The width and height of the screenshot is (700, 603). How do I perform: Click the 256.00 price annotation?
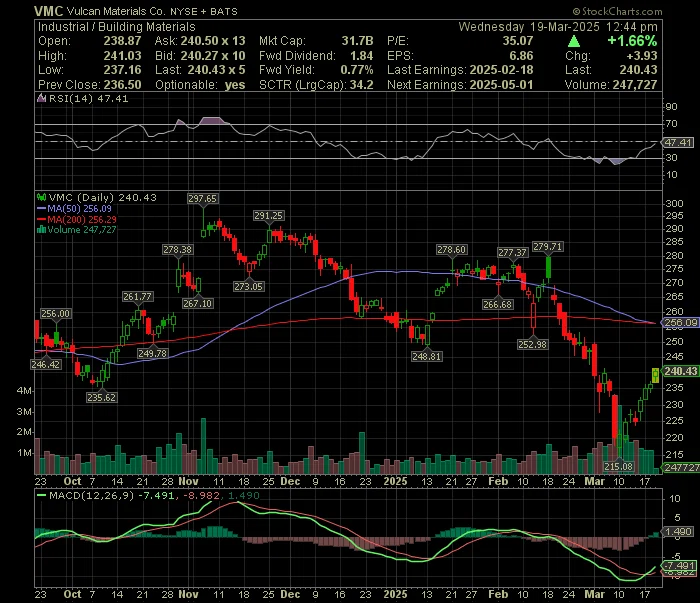point(55,314)
